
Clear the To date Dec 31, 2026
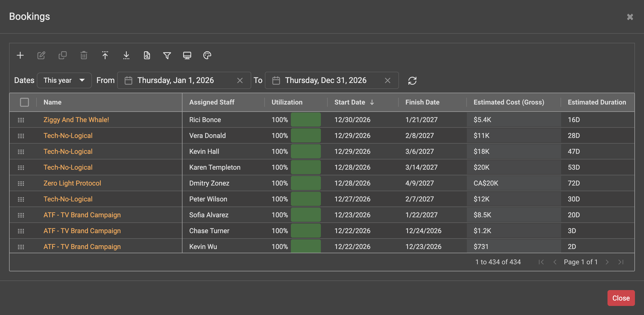pyautogui.click(x=388, y=80)
